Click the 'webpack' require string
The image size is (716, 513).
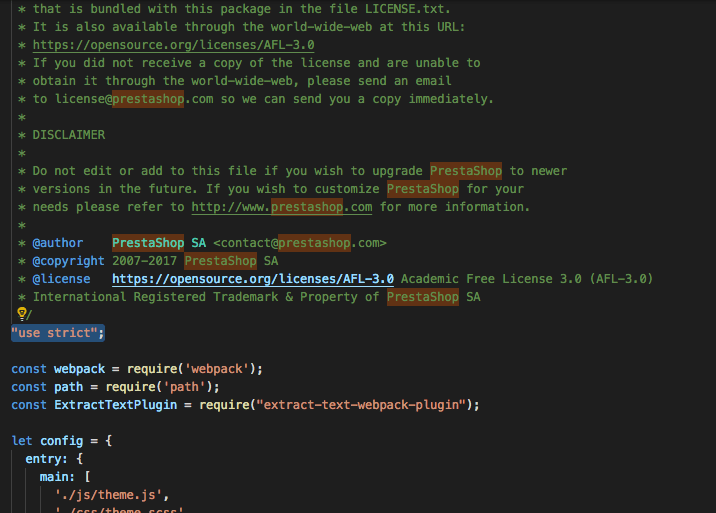[217, 369]
